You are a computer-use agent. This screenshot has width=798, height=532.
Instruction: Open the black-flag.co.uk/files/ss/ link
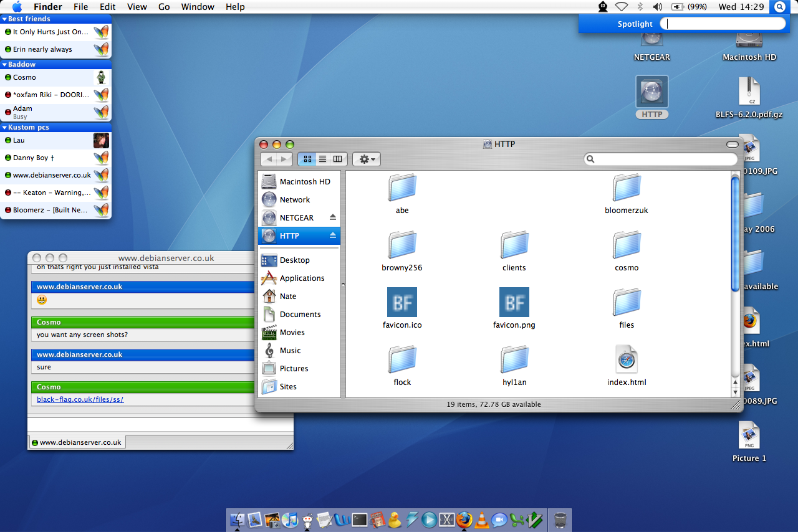pos(80,399)
